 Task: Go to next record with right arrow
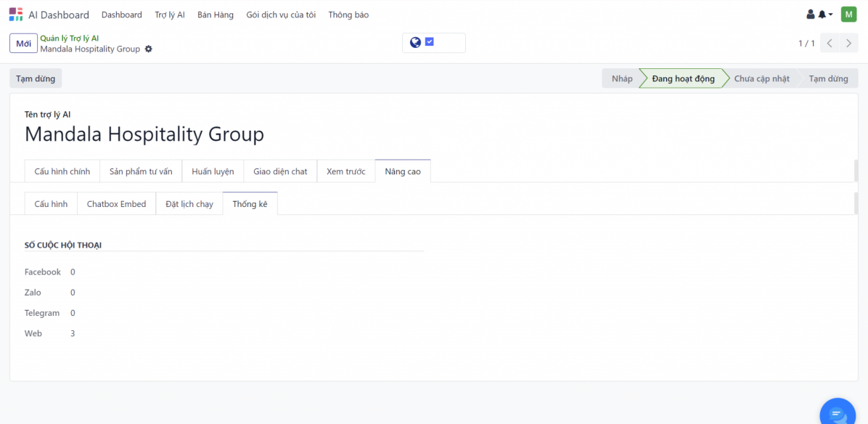pyautogui.click(x=848, y=44)
